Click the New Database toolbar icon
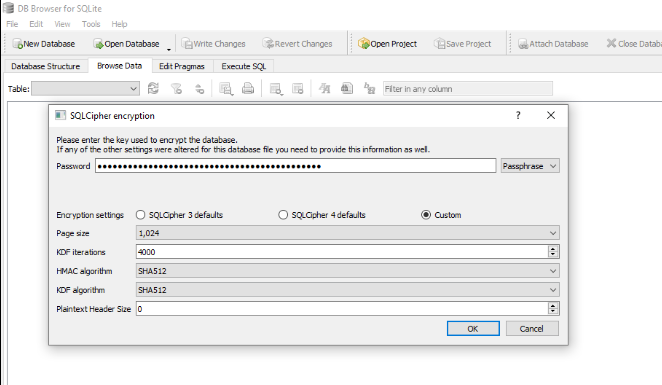The image size is (662, 385). pyautogui.click(x=17, y=44)
